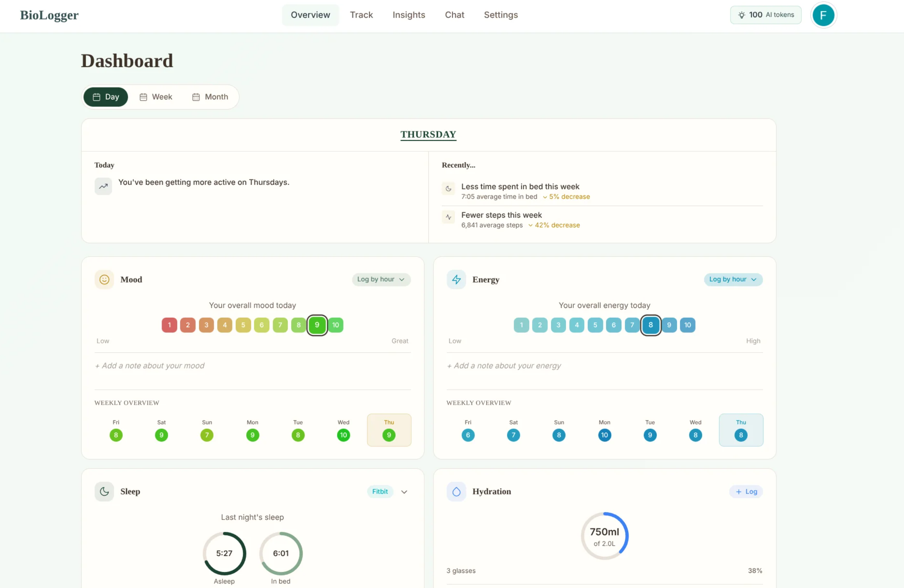Click the moon icon beside Less time in bed
Screen dimensions: 904x588
[448, 189]
